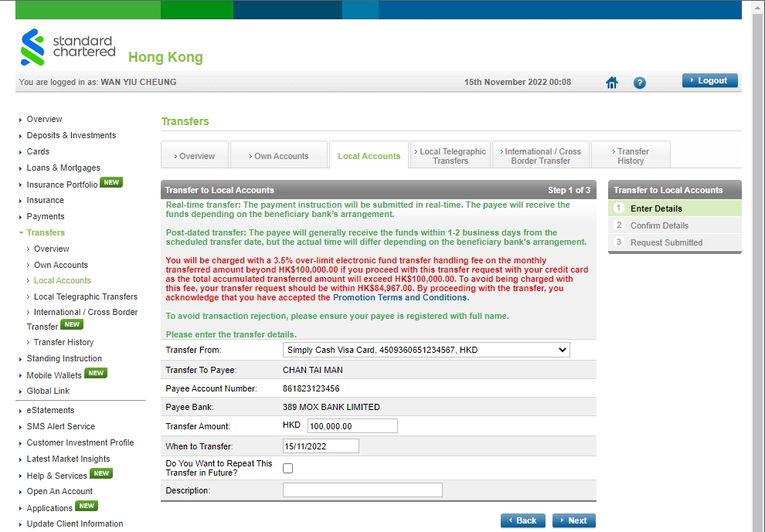Open eStatements in sidebar
Viewport: 765px width, 532px height.
pyautogui.click(x=50, y=410)
